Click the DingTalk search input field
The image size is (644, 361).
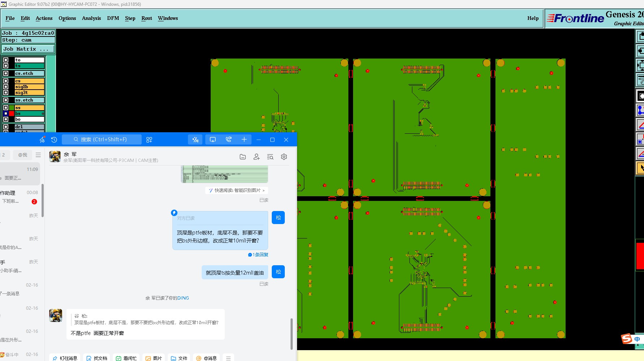point(102,139)
